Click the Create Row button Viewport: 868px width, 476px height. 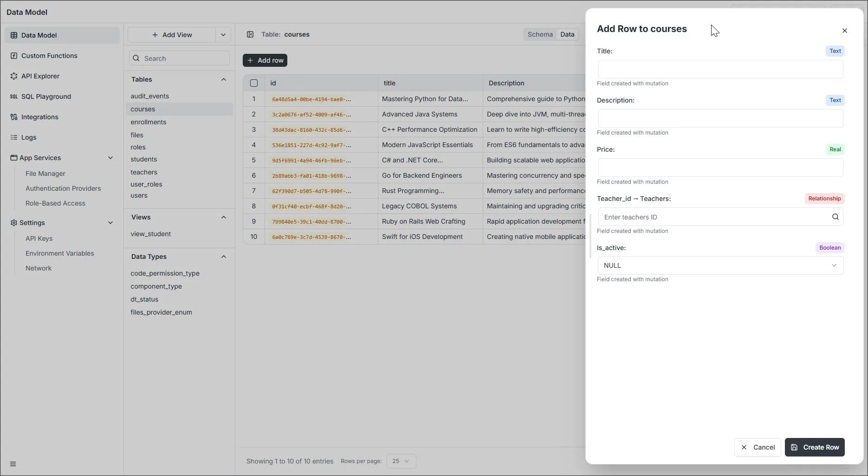tap(815, 447)
